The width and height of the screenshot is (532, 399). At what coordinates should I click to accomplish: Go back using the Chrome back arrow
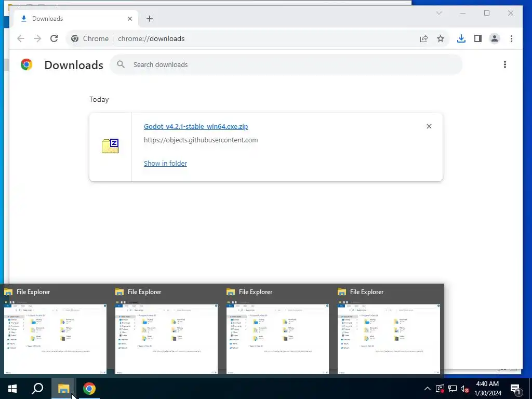[x=21, y=38]
